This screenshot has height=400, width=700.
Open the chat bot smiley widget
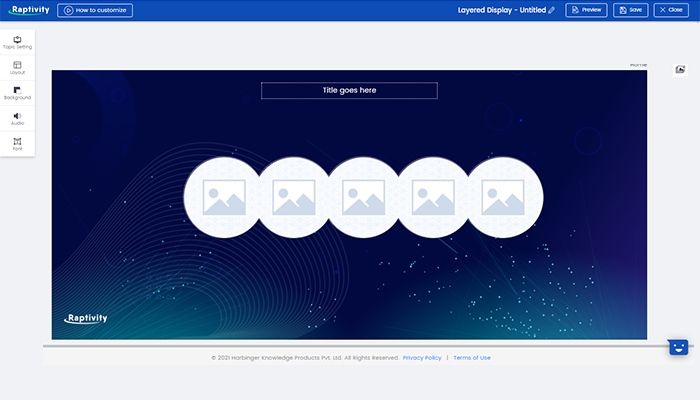(678, 347)
